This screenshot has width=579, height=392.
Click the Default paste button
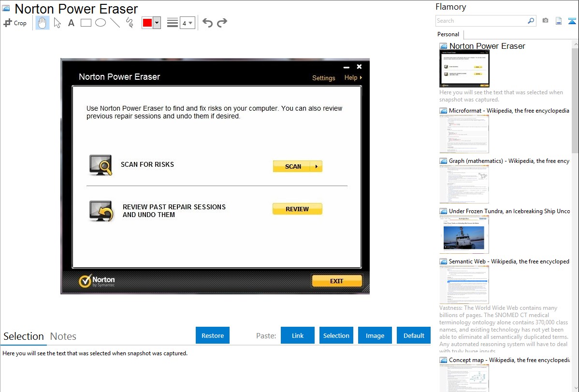tap(414, 335)
